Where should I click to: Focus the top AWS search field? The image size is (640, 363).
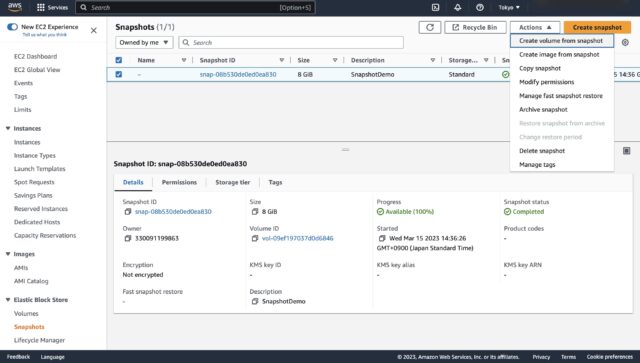click(x=195, y=7)
